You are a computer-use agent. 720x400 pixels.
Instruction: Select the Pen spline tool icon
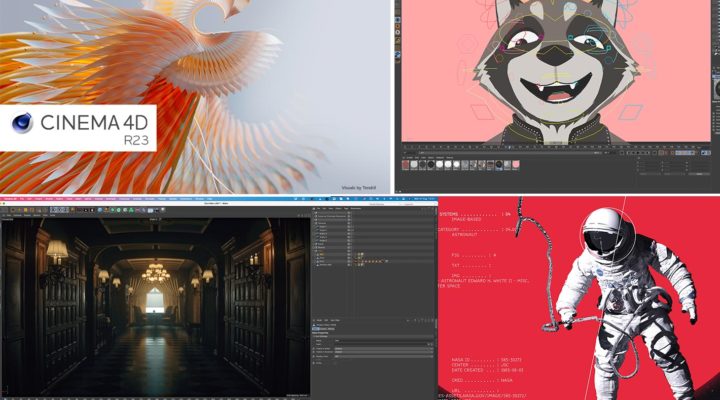pos(107,210)
